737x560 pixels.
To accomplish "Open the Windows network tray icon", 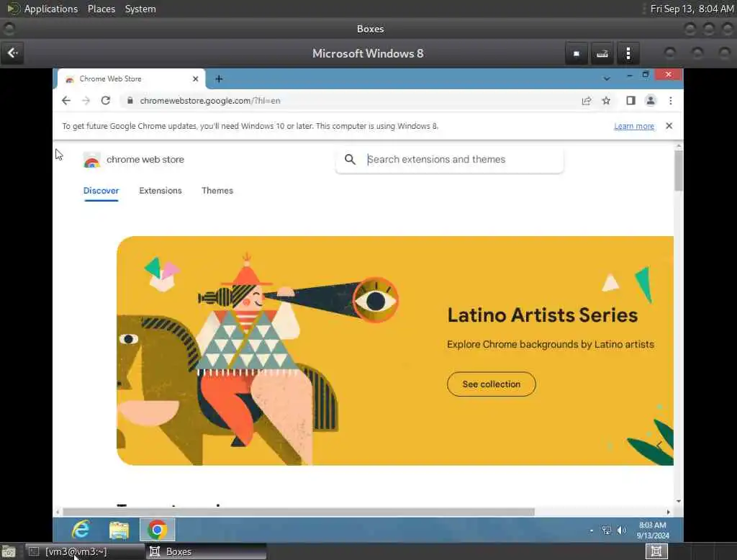I will [606, 530].
